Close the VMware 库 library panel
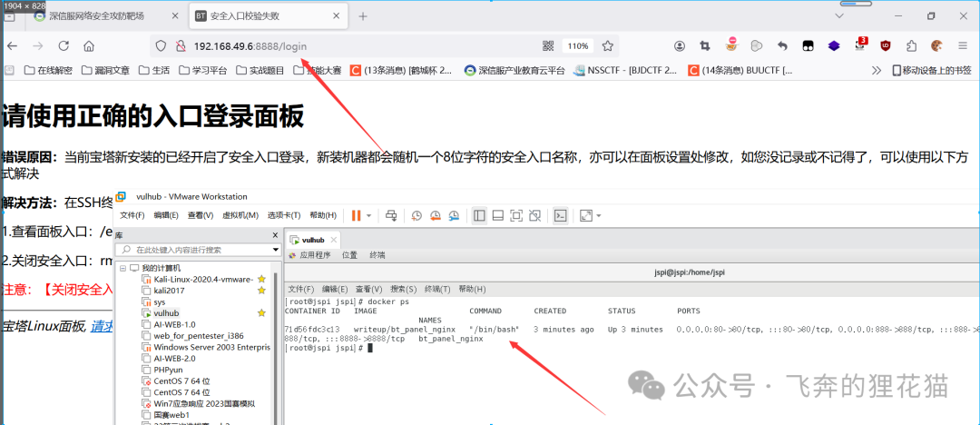 click(x=275, y=235)
